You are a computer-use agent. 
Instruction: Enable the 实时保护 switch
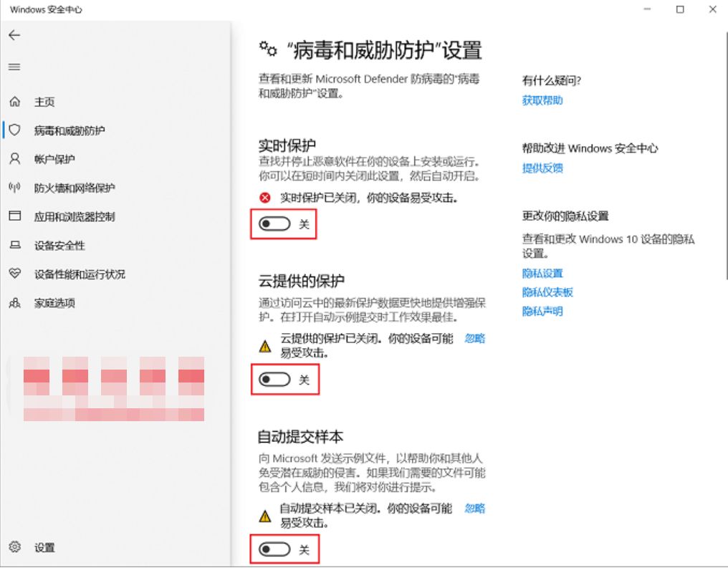coord(273,223)
